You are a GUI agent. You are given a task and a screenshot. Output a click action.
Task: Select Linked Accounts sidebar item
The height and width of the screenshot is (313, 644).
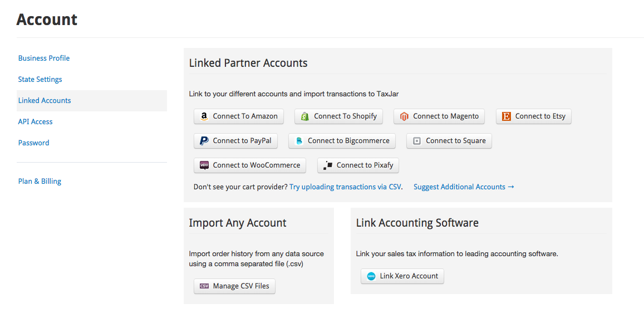pyautogui.click(x=92, y=101)
